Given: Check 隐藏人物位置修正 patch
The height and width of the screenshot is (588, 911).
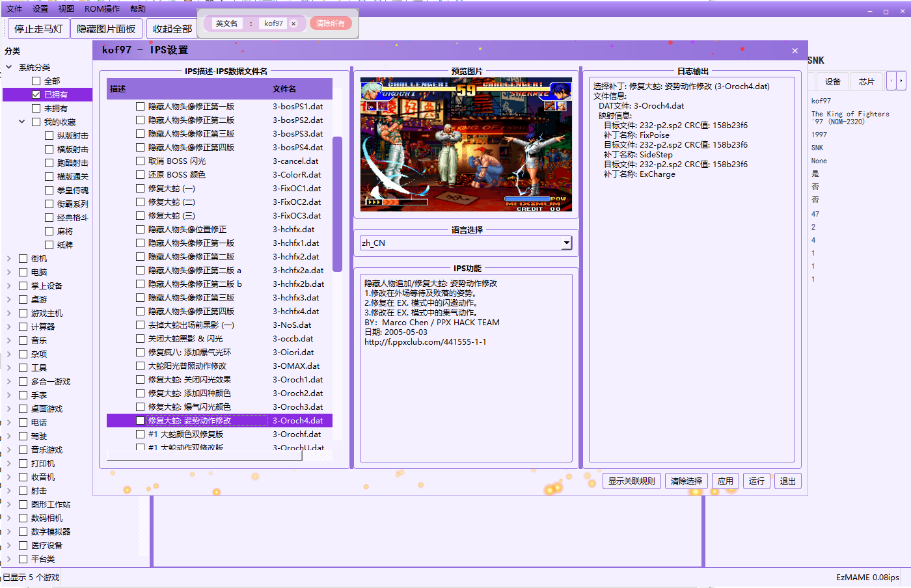Looking at the screenshot, I should [x=140, y=229].
